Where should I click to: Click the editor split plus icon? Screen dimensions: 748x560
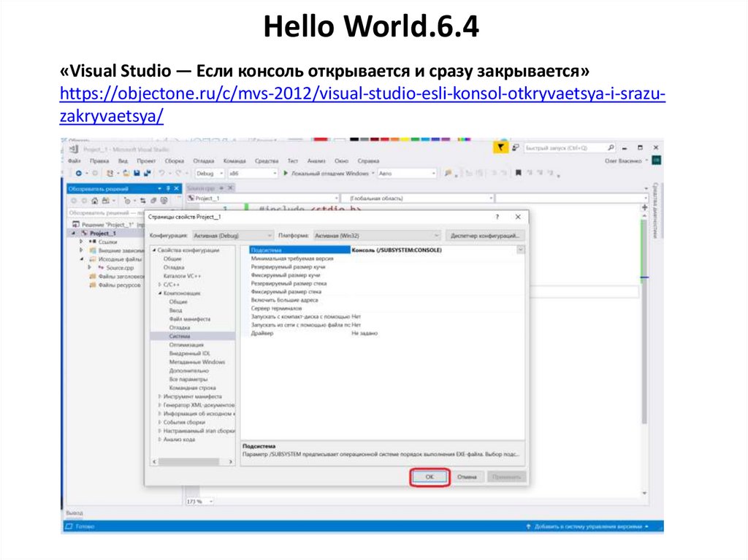[644, 207]
